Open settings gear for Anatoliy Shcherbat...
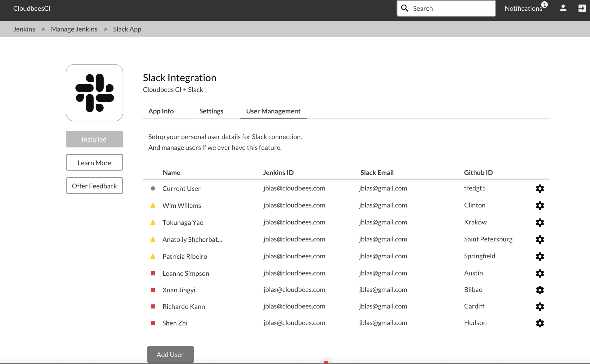This screenshot has height=364, width=590. tap(540, 239)
